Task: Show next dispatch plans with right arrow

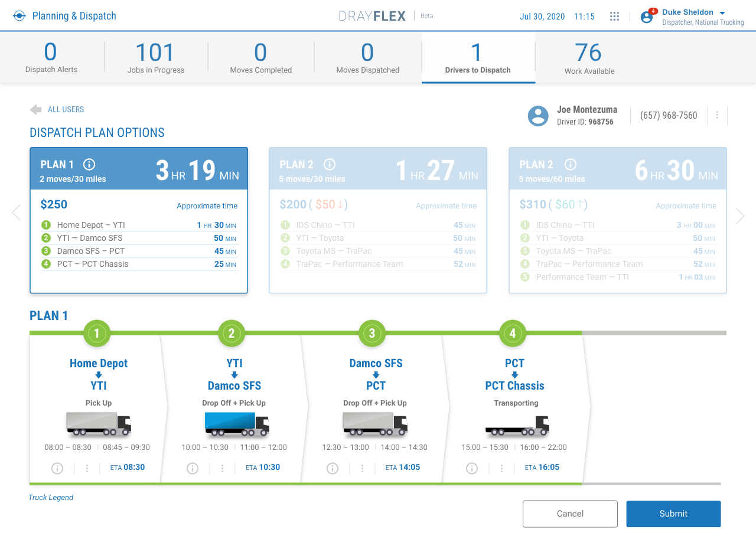Action: pyautogui.click(x=740, y=216)
